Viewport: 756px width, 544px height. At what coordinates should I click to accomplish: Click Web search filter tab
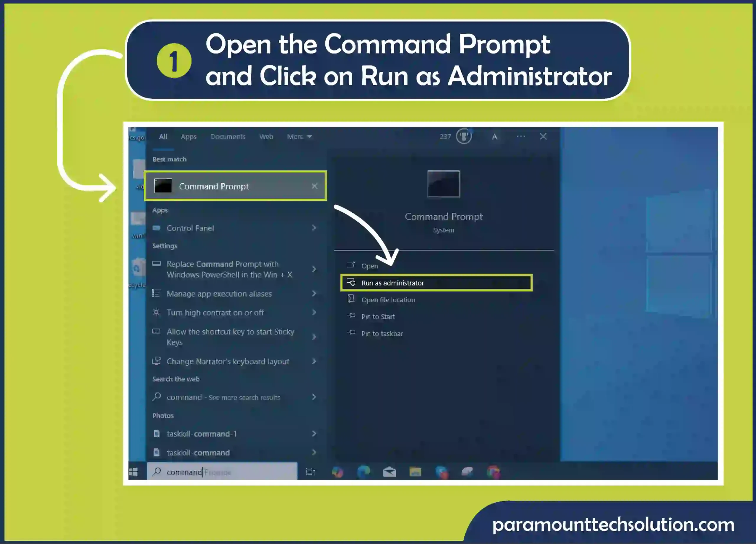click(266, 137)
